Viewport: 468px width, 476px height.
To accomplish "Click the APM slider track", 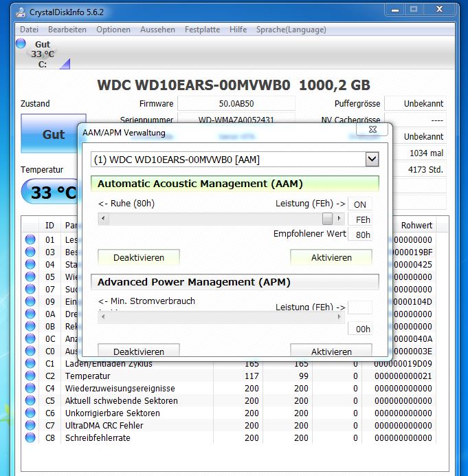I will 221,316.
